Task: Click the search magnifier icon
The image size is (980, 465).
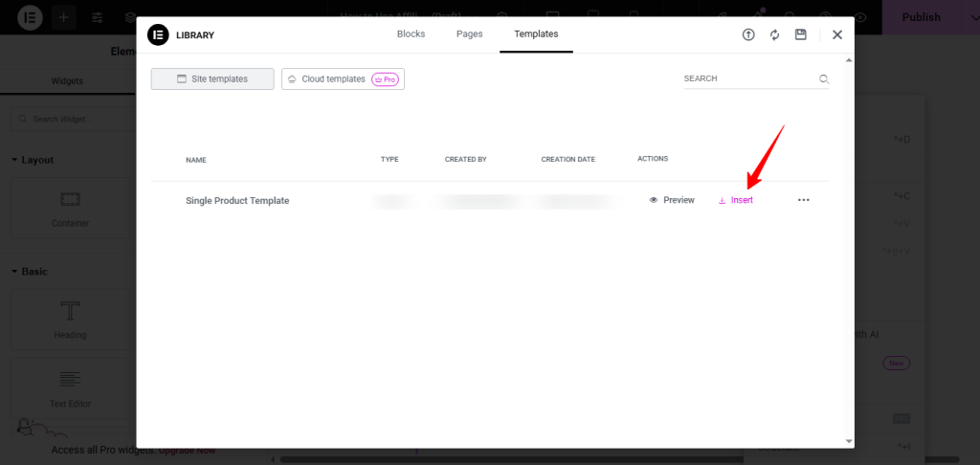Action: [823, 79]
